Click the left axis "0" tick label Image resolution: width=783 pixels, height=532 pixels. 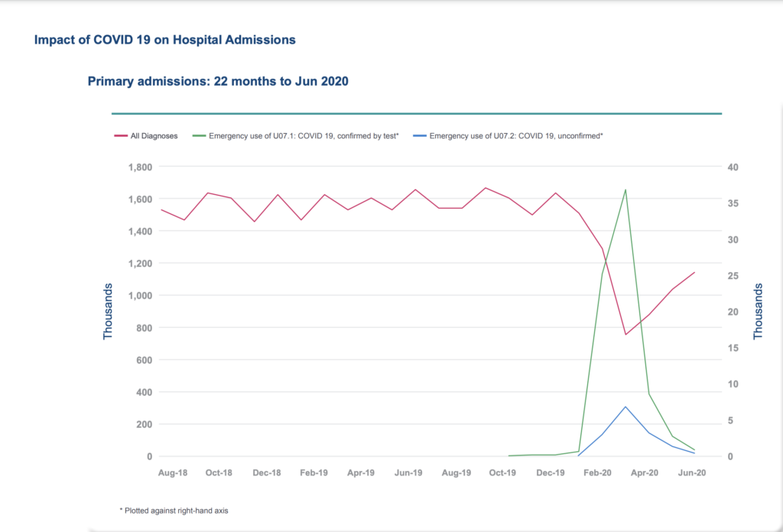click(x=149, y=456)
